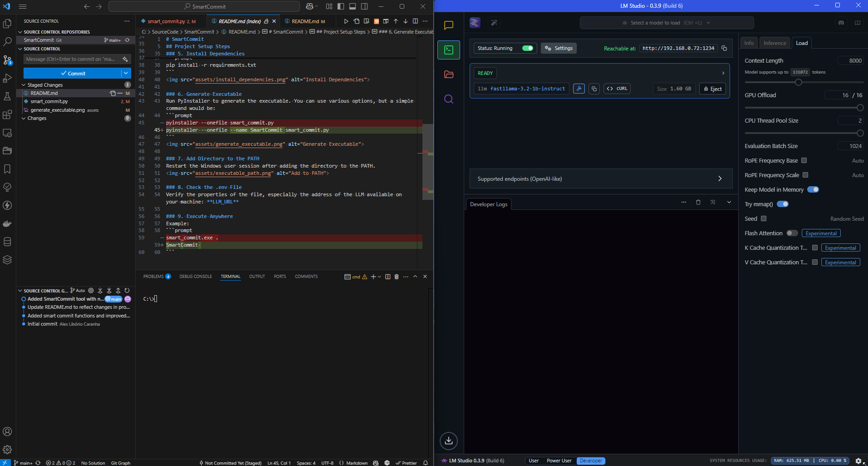The image size is (868, 466).
Task: Collapse Source Control Repositories section
Action: click(20, 32)
